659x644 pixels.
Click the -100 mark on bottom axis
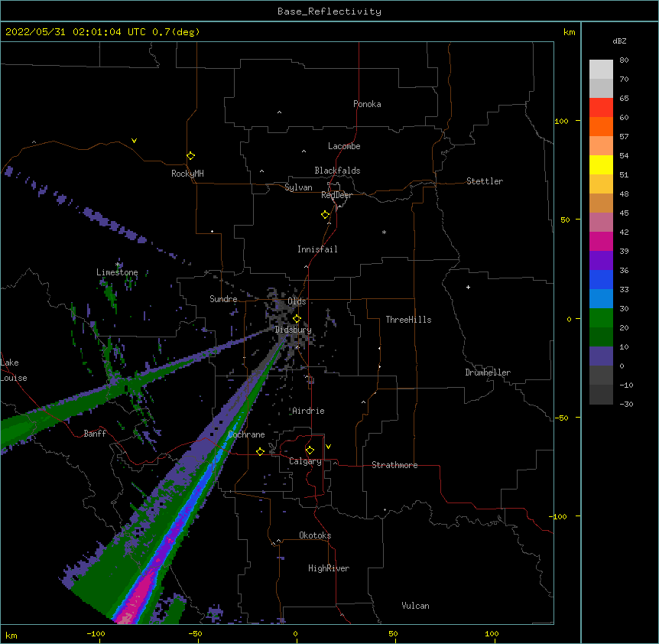tap(96, 633)
